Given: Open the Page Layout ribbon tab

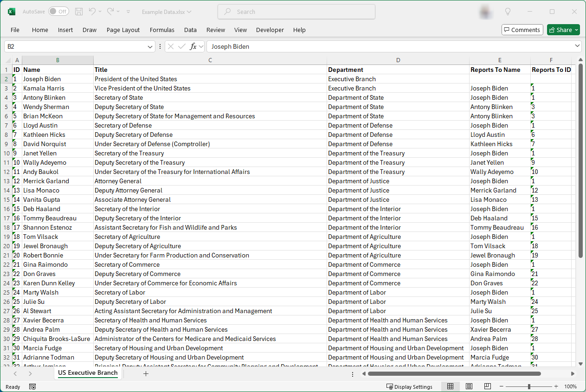Looking at the screenshot, I should coord(123,30).
